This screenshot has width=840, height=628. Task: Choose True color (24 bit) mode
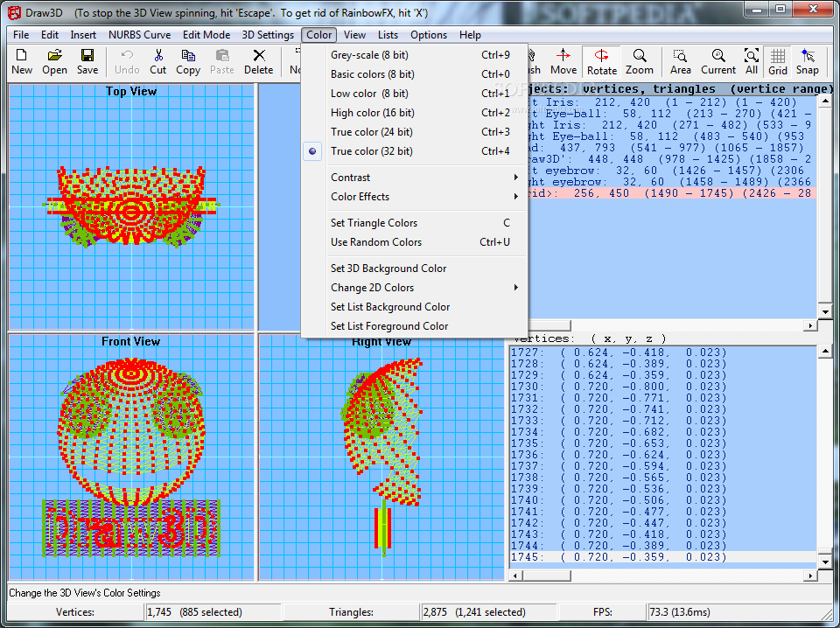pos(416,132)
